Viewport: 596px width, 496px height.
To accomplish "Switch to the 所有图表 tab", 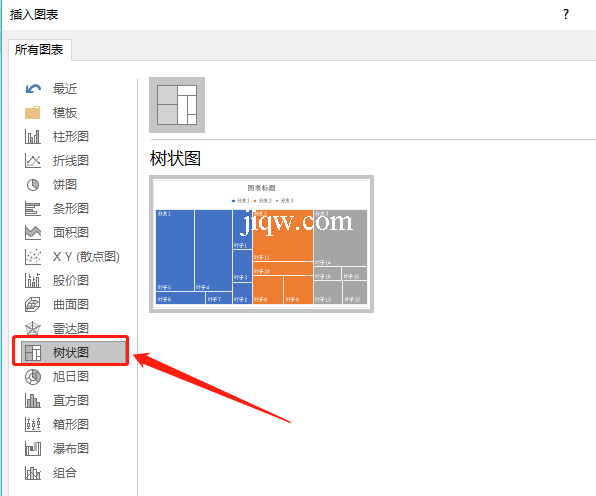I will point(39,50).
